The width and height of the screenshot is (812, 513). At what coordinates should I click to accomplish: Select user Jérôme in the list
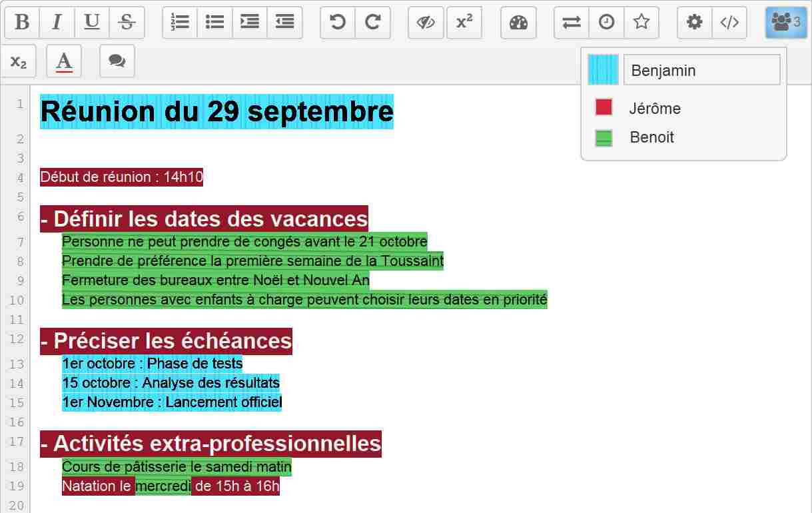click(x=655, y=109)
